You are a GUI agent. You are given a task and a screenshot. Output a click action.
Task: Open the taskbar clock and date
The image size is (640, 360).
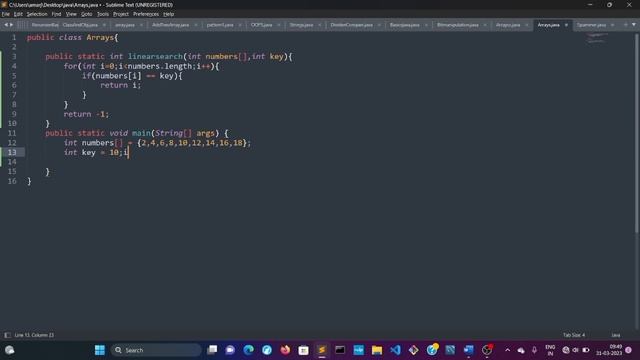[x=609, y=350]
